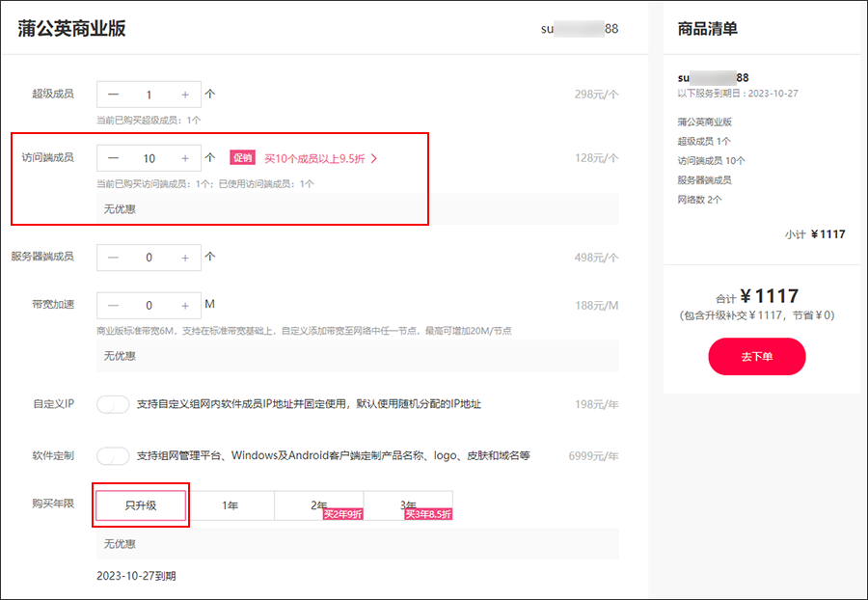Viewport: 868px width, 600px height.
Task: Click 网络数 2个 in 商品清单
Action: point(700,200)
